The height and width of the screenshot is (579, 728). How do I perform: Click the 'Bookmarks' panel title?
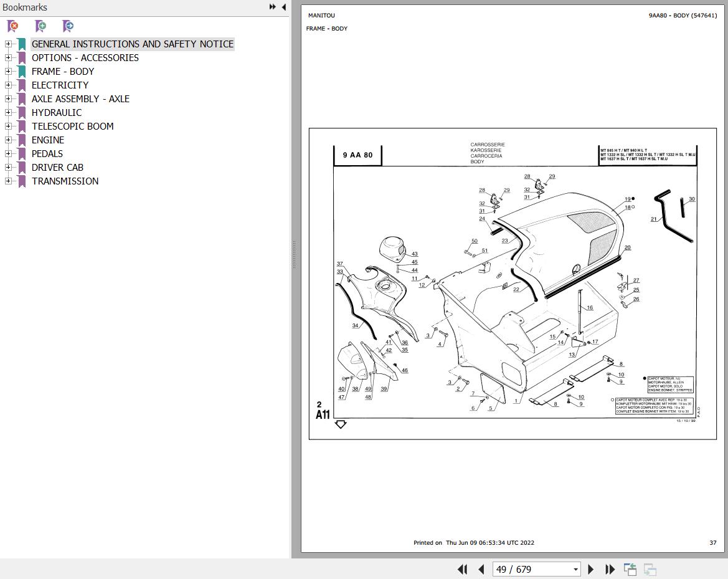coord(25,7)
